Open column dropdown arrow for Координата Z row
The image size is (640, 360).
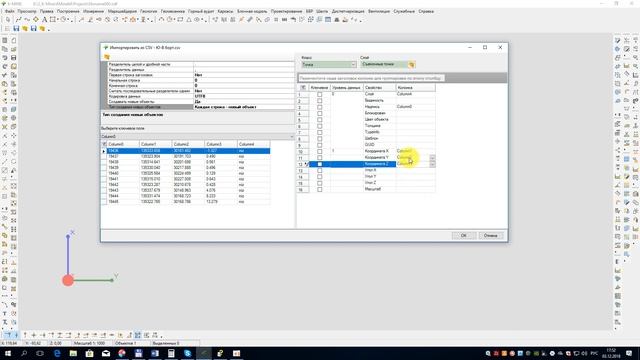coord(432,164)
